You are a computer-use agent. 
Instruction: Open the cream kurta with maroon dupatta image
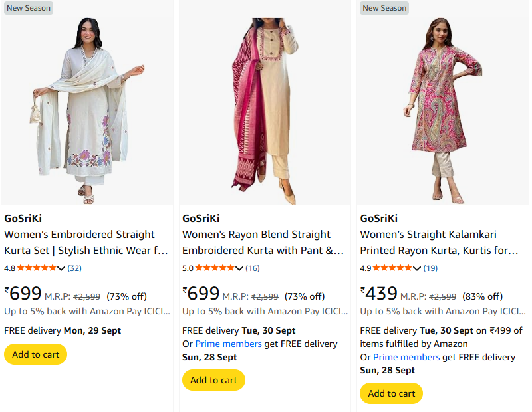click(x=264, y=106)
